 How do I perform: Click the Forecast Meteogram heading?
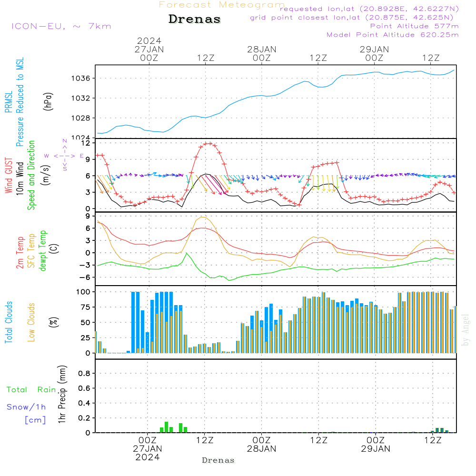pyautogui.click(x=222, y=5)
